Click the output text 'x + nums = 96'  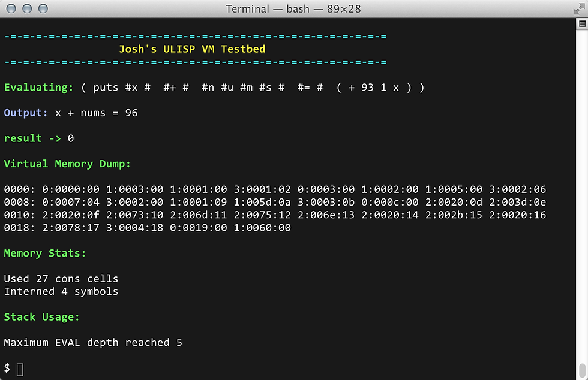(97, 113)
